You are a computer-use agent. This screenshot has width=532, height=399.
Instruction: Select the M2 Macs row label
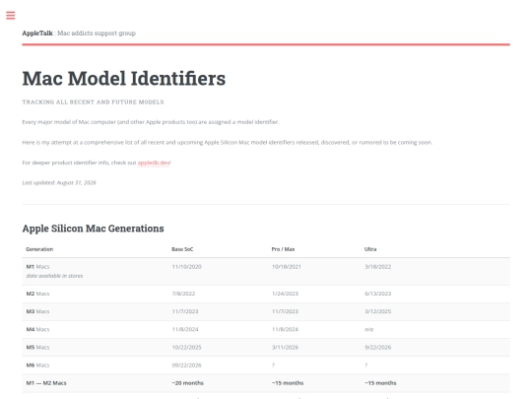click(37, 294)
